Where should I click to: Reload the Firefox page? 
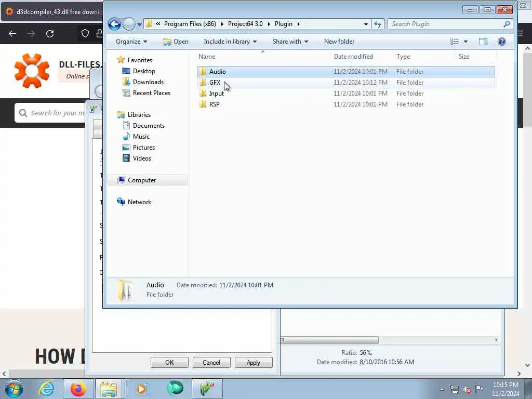(50, 34)
